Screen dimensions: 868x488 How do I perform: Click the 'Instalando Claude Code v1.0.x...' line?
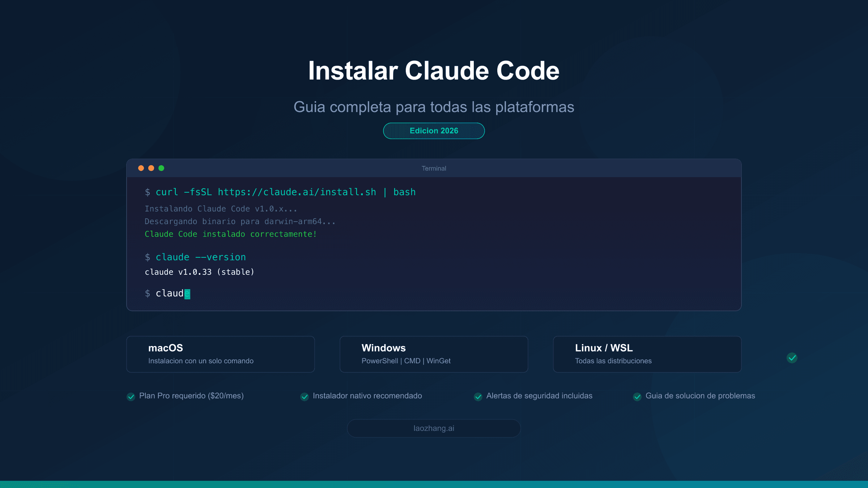pos(221,209)
